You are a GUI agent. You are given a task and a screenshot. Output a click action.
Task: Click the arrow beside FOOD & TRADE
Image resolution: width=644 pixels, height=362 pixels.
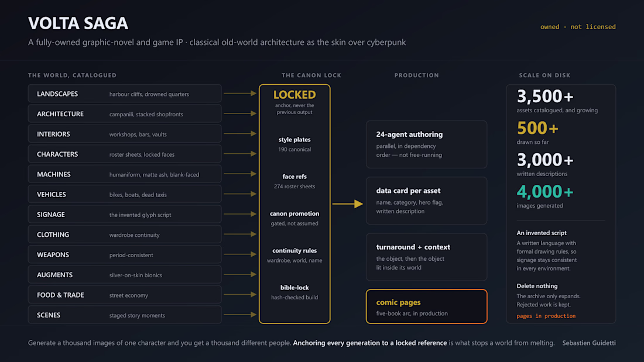240,295
